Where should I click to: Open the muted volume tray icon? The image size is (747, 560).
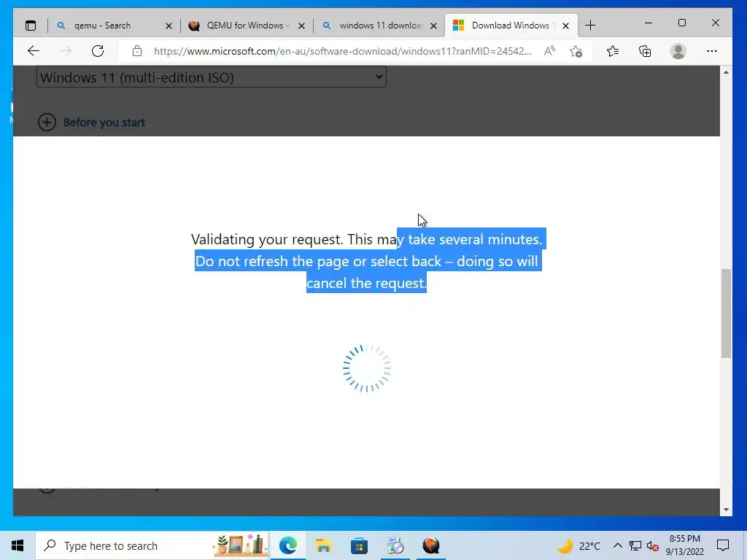[x=652, y=545]
